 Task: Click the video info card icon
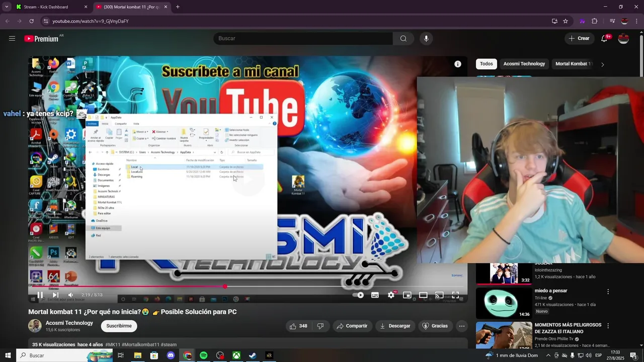(458, 64)
